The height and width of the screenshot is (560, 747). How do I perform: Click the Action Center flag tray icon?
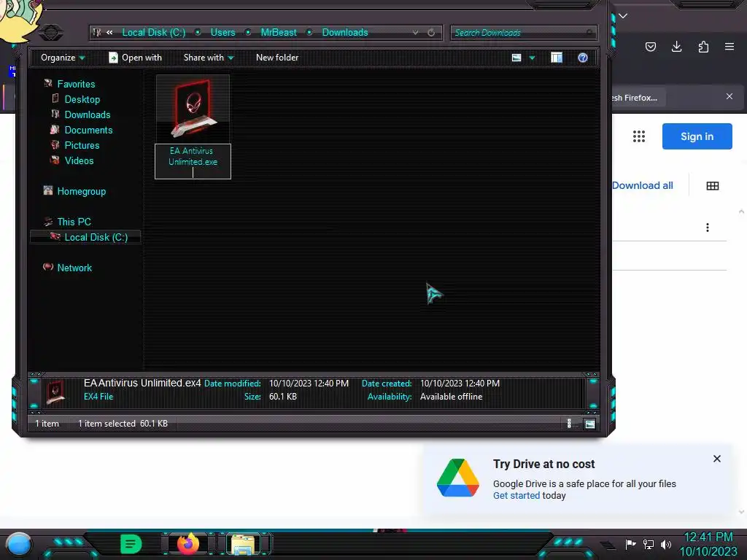pyautogui.click(x=631, y=544)
